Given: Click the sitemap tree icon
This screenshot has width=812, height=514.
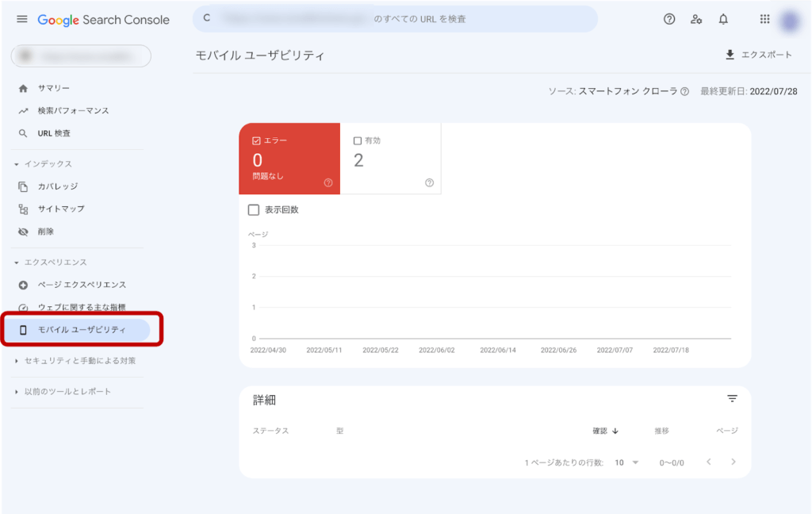Looking at the screenshot, I should [23, 209].
